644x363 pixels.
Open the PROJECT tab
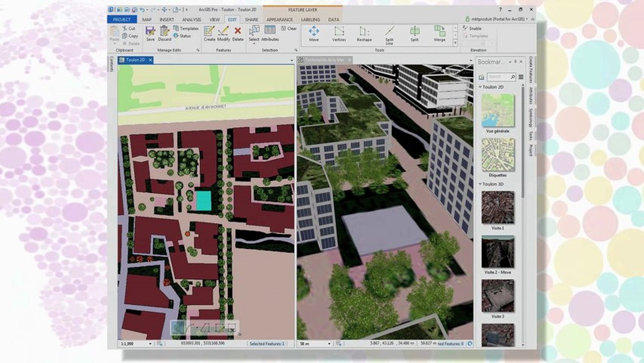click(122, 19)
